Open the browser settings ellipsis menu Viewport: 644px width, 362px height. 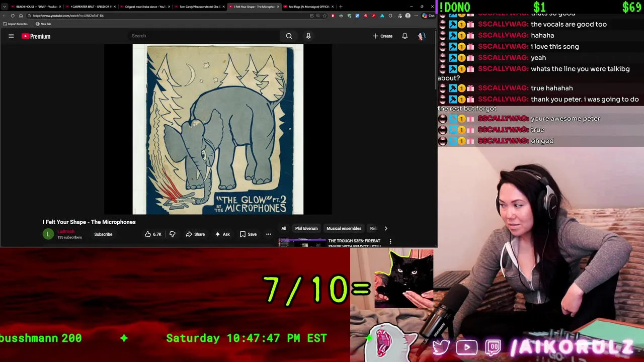(416, 16)
